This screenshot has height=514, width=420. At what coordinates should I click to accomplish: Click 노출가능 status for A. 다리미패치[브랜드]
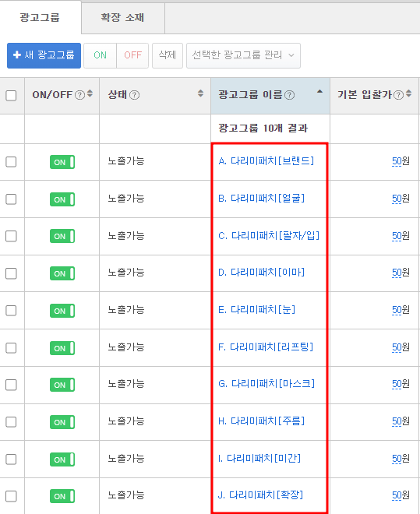point(126,161)
